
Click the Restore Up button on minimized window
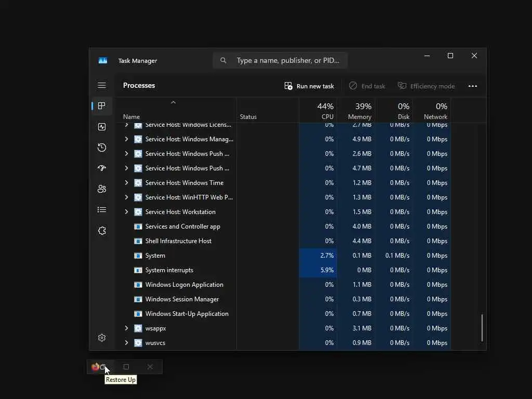coord(103,367)
